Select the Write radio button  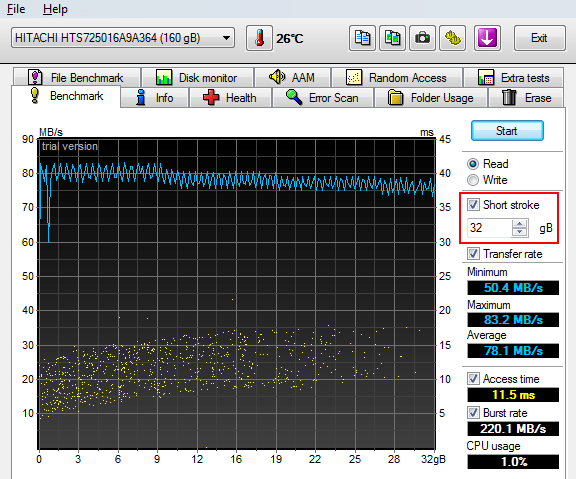473,180
